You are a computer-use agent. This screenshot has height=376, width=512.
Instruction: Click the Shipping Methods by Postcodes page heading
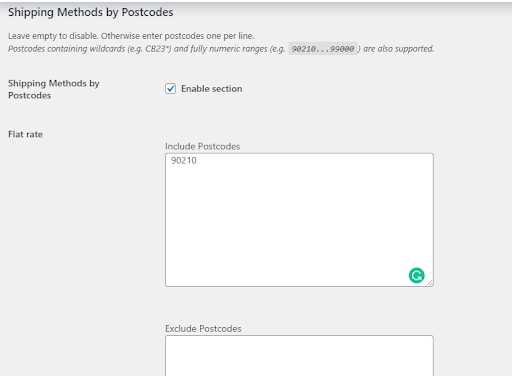coord(91,12)
